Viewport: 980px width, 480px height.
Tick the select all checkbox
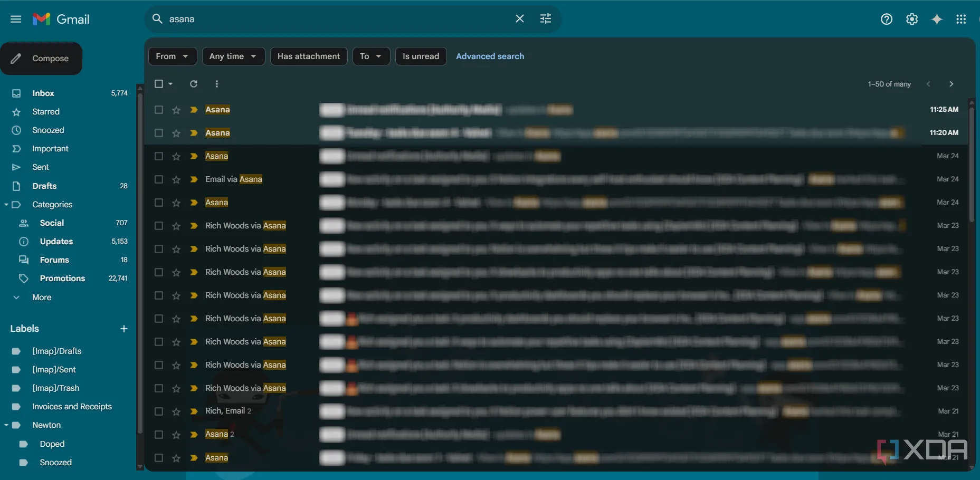(158, 84)
